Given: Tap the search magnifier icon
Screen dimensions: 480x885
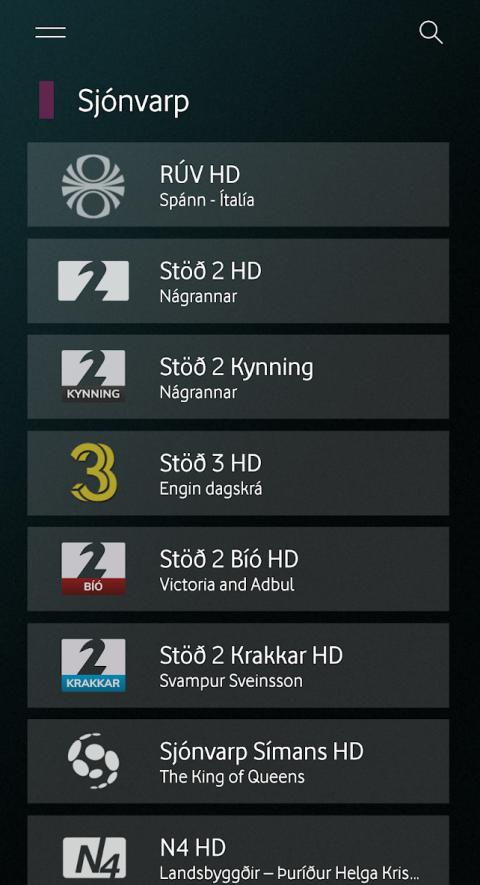Looking at the screenshot, I should (x=431, y=33).
